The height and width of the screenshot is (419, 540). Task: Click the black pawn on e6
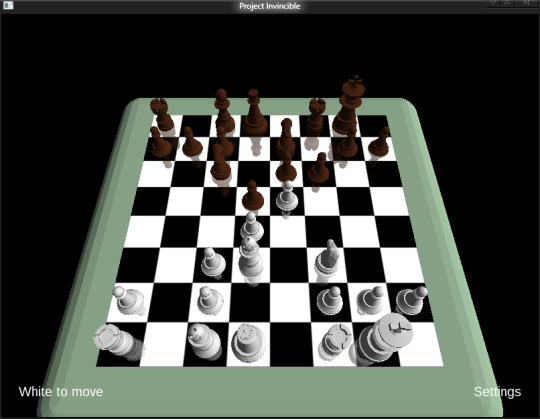point(286,168)
